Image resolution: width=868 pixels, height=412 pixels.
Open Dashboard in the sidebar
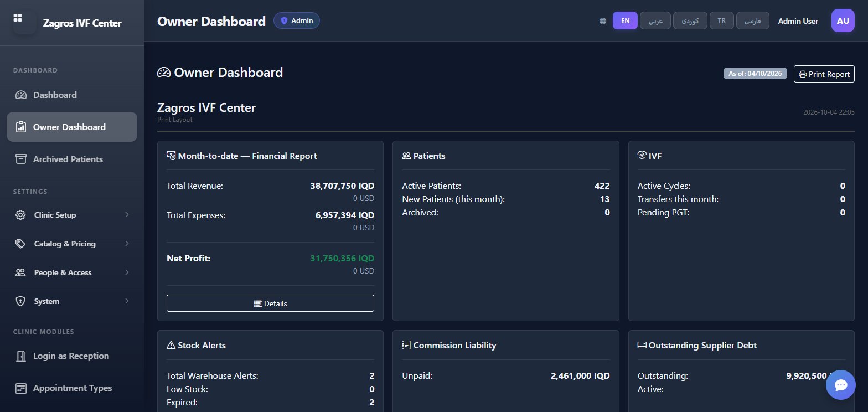(72, 95)
